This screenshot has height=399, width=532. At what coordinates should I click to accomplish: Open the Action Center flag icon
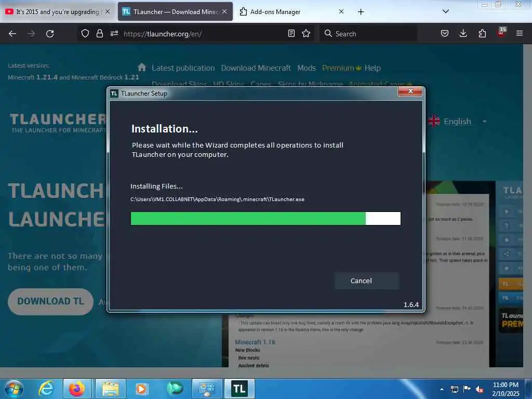pyautogui.click(x=467, y=389)
